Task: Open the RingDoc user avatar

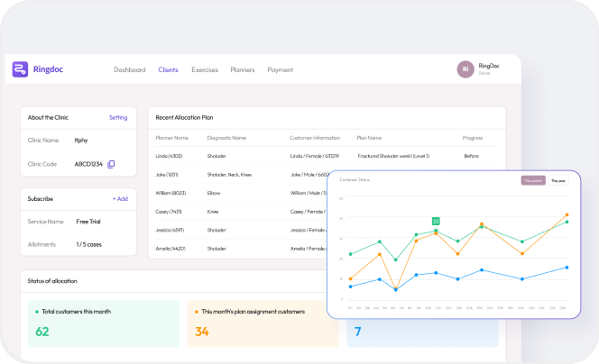Action: pos(465,69)
